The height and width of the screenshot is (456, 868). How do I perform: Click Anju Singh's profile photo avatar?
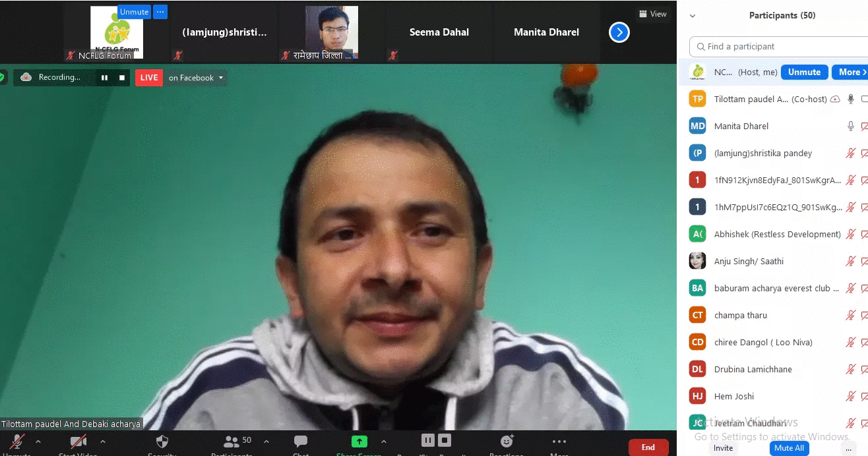[697, 261]
